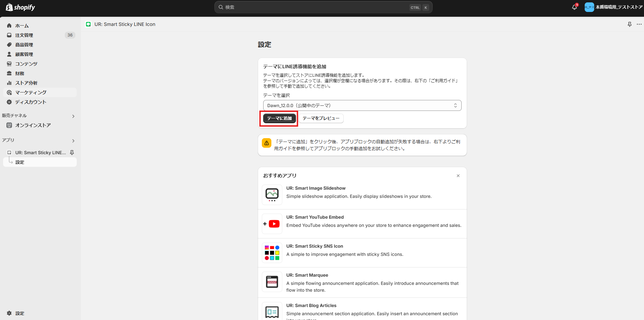Expand the 販売チャネル section
The image size is (644, 320).
point(73,116)
